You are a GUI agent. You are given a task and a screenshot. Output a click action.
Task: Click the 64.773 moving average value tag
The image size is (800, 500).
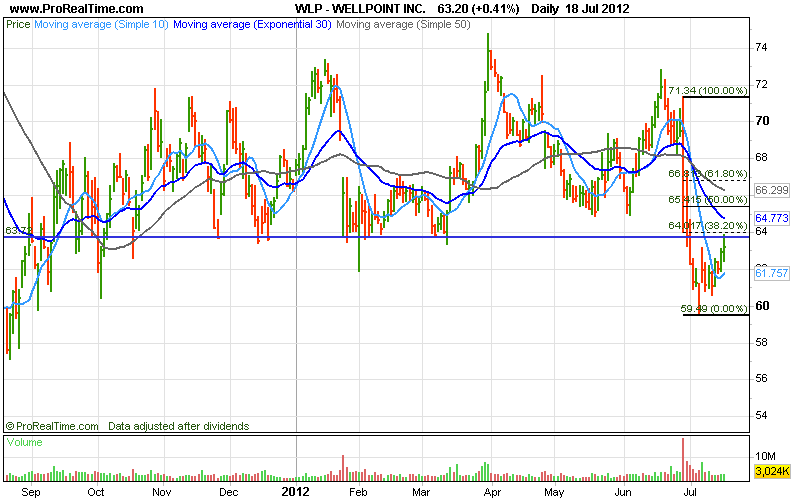click(x=771, y=218)
